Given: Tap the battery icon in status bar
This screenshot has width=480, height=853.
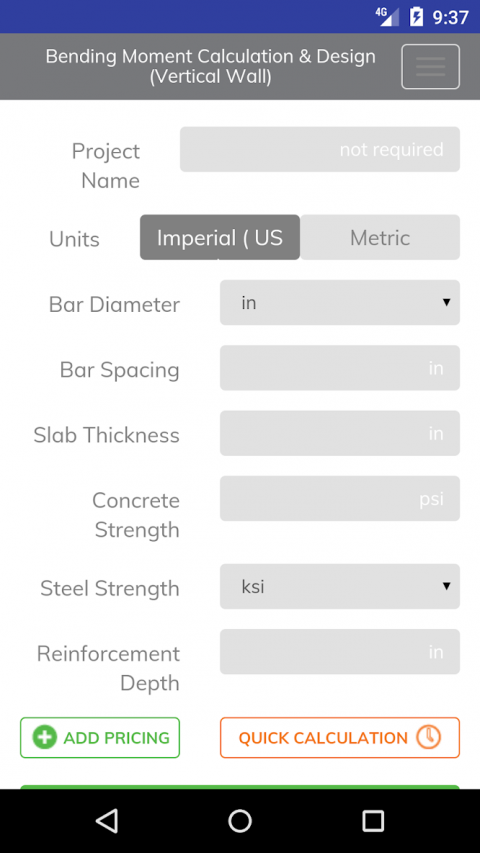Looking at the screenshot, I should pos(416,17).
